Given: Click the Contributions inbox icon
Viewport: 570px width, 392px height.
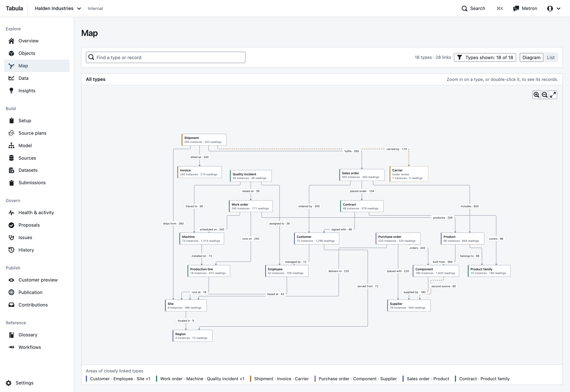Looking at the screenshot, I should [11, 305].
